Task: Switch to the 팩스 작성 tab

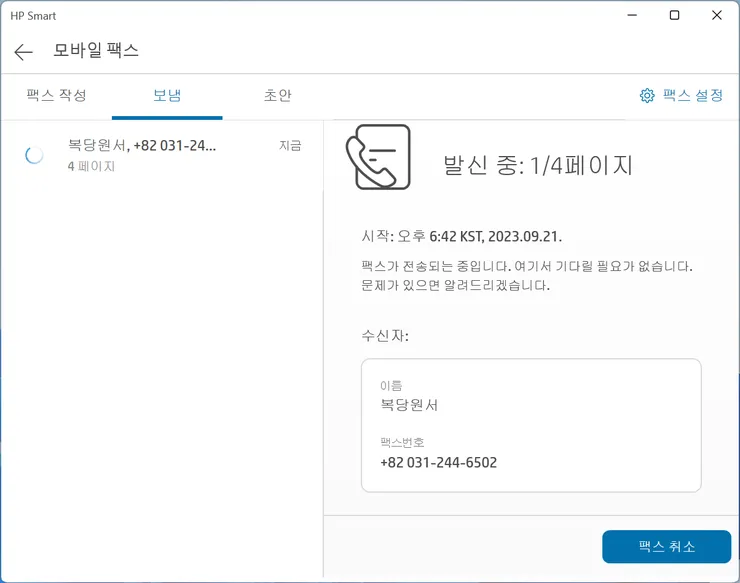Action: click(56, 95)
